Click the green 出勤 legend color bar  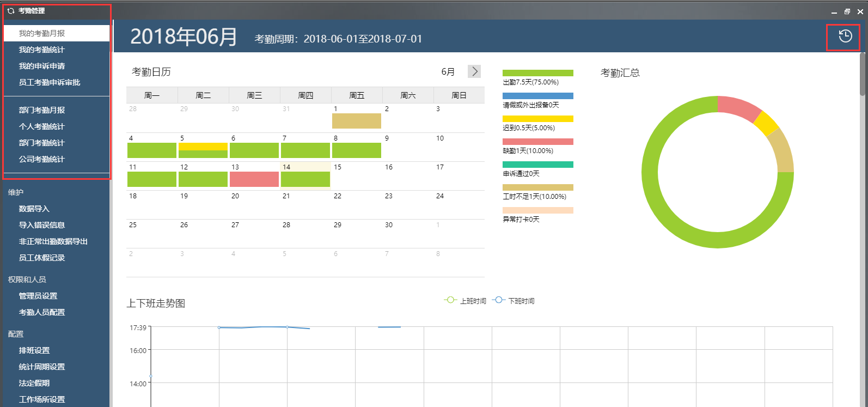point(537,73)
